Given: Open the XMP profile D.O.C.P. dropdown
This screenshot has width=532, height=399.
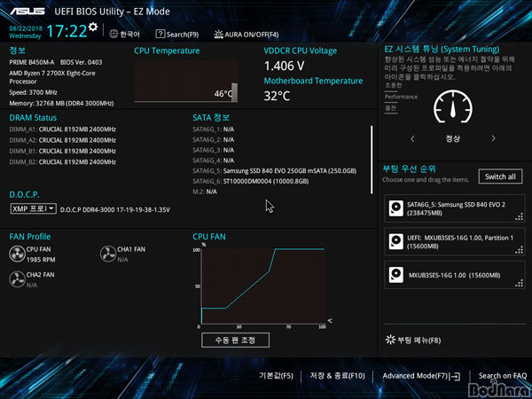Looking at the screenshot, I should (34, 208).
